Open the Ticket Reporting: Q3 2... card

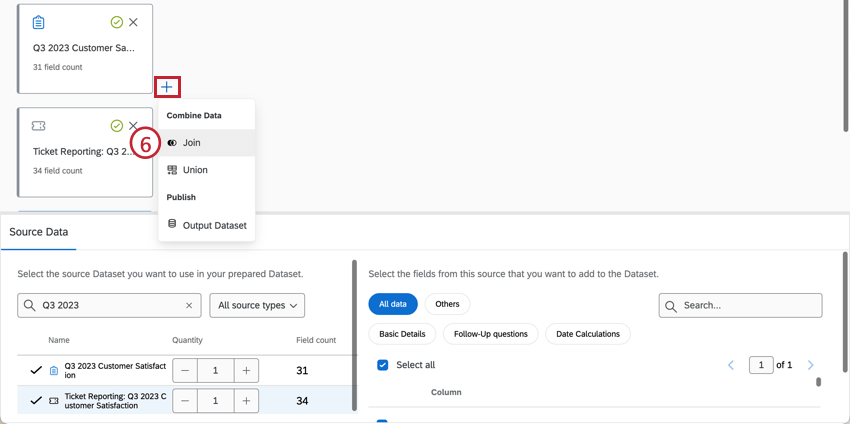point(85,152)
